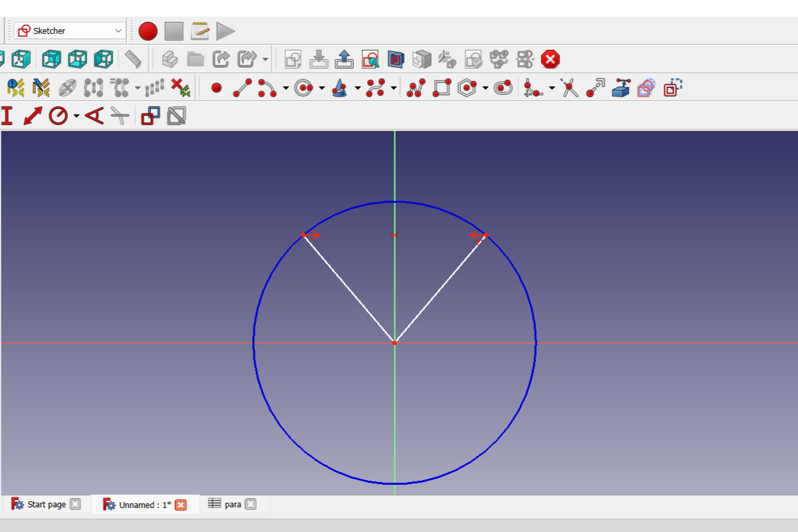The image size is (798, 532).
Task: Open the arc tool dropdown arrow
Action: coord(285,86)
